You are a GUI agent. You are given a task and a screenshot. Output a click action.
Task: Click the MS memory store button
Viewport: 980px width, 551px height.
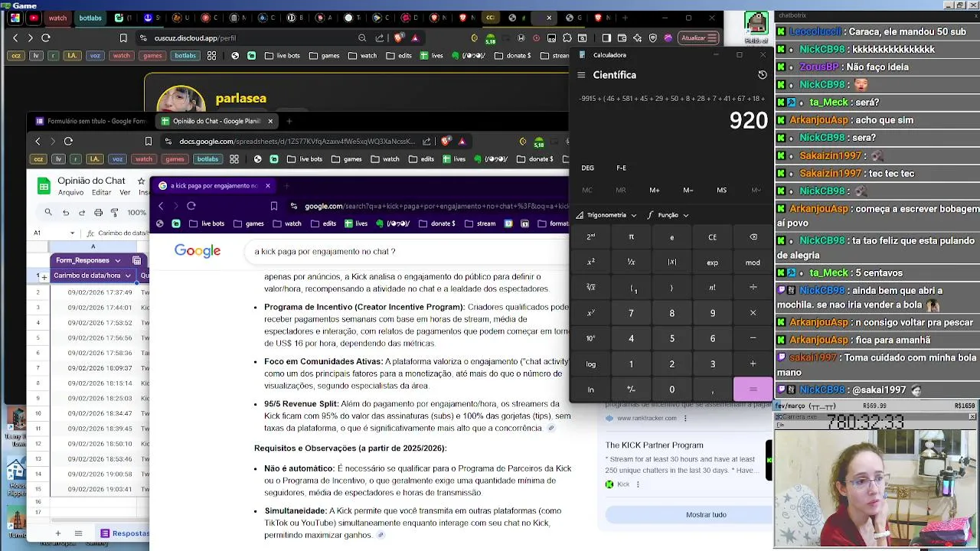click(x=721, y=190)
